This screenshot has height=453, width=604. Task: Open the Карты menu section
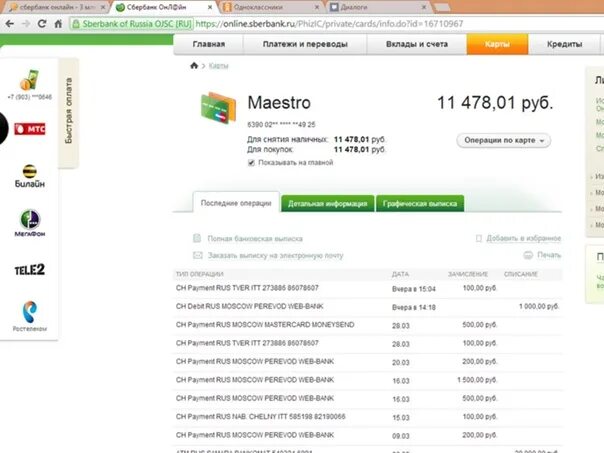497,44
